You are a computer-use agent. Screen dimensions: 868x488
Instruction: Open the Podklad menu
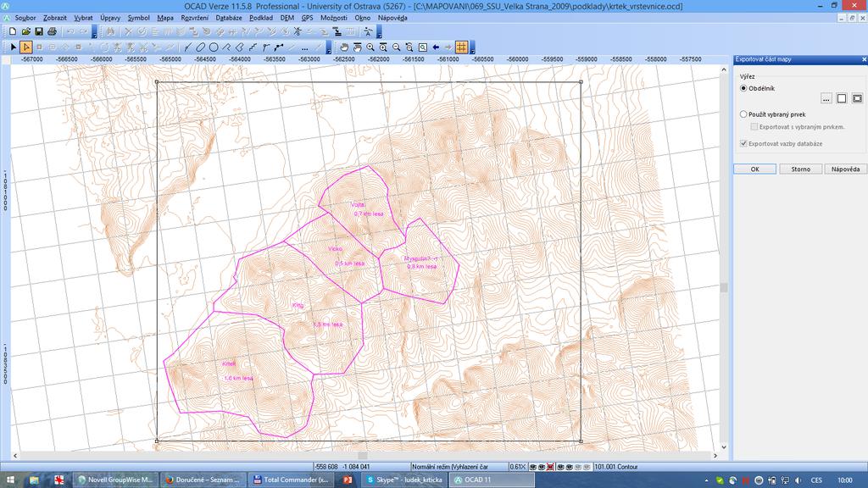261,18
